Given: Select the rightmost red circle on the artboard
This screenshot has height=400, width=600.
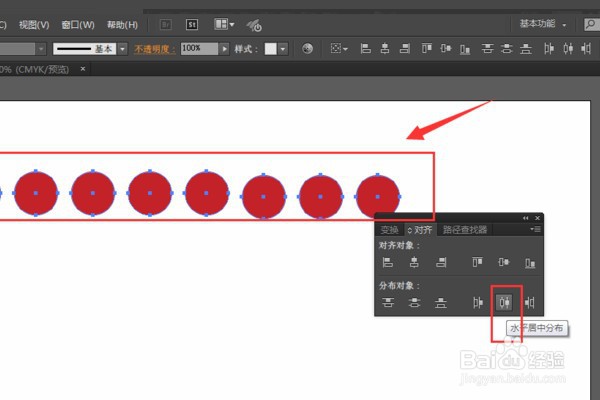Looking at the screenshot, I should pos(378,196).
